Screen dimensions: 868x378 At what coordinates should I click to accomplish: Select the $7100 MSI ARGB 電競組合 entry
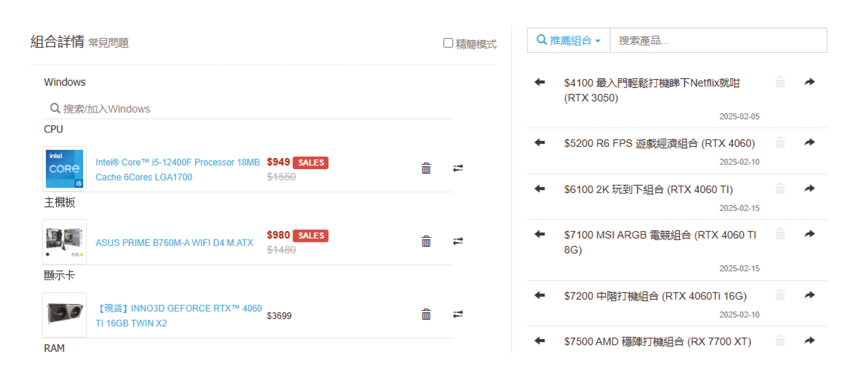point(660,242)
